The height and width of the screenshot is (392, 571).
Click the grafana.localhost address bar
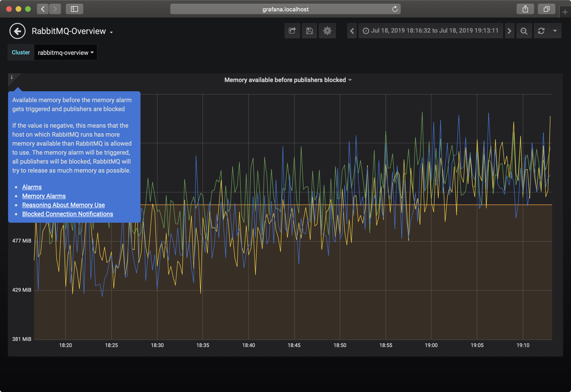(285, 9)
